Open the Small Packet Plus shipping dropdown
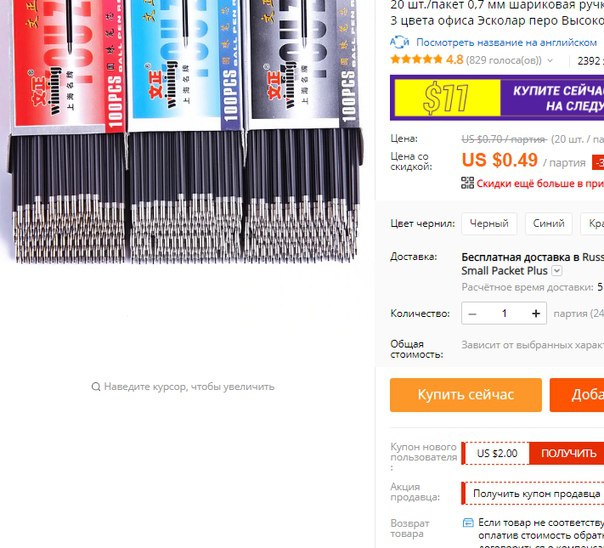 pyautogui.click(x=557, y=271)
